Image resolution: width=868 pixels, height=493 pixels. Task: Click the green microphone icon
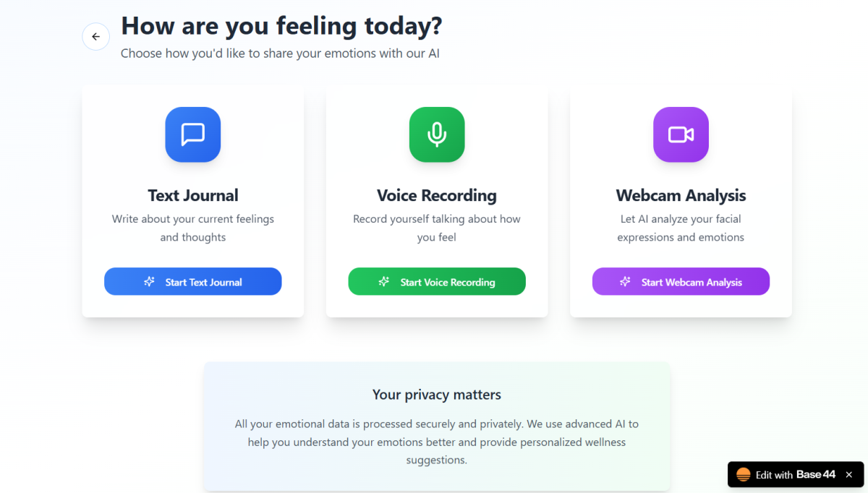point(437,134)
